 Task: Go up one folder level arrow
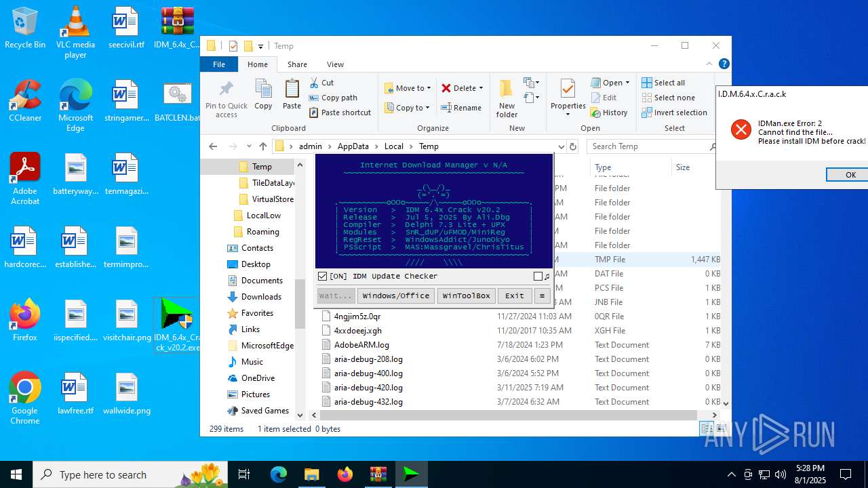(x=263, y=146)
